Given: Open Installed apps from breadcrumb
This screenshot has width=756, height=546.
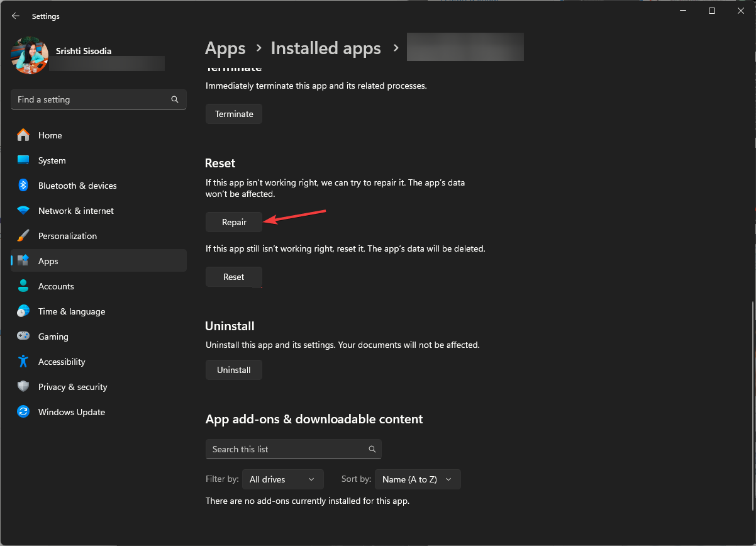Looking at the screenshot, I should click(x=325, y=48).
